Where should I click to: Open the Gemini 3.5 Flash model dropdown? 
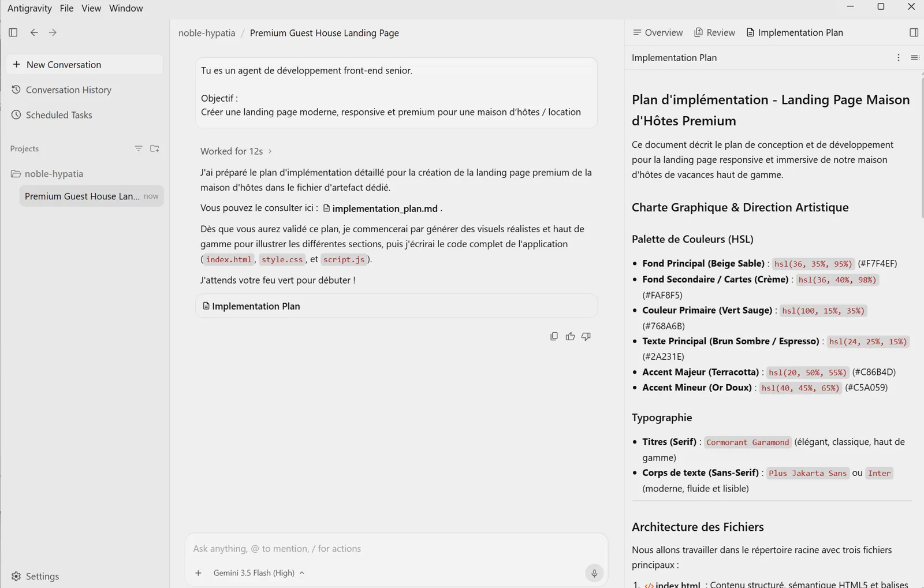[259, 573]
